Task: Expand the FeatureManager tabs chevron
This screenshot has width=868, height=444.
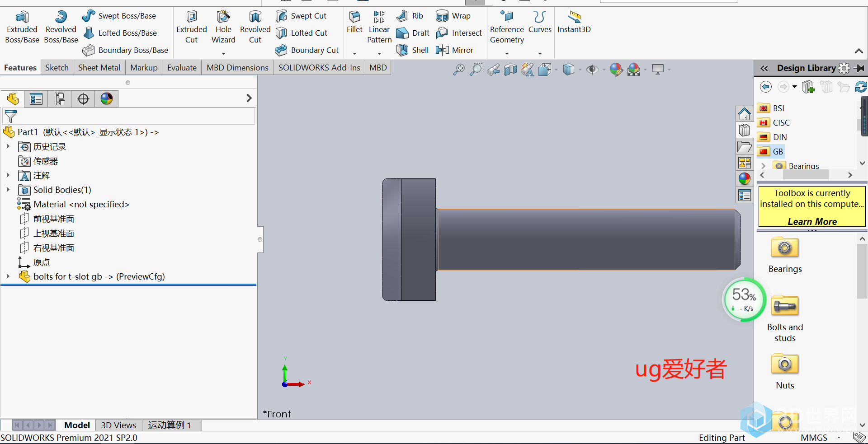Action: [249, 98]
